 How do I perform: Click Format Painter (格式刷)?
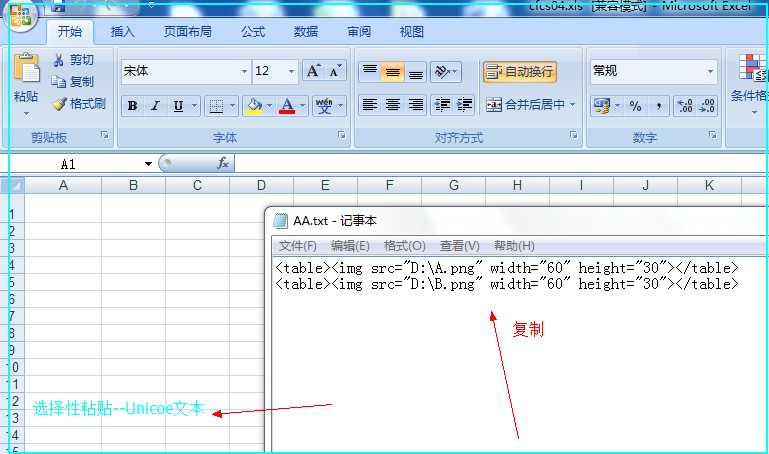[x=79, y=103]
